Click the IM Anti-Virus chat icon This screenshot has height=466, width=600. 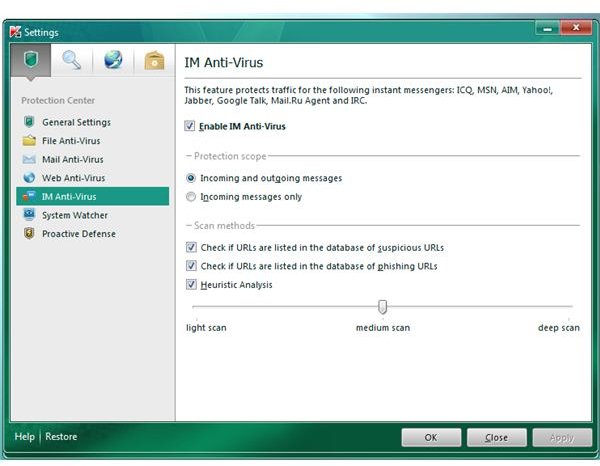click(29, 196)
